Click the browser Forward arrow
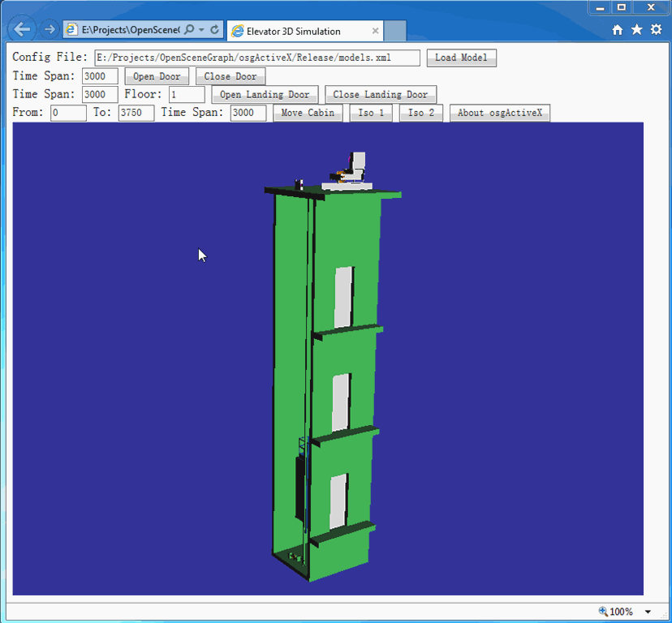 (50, 29)
